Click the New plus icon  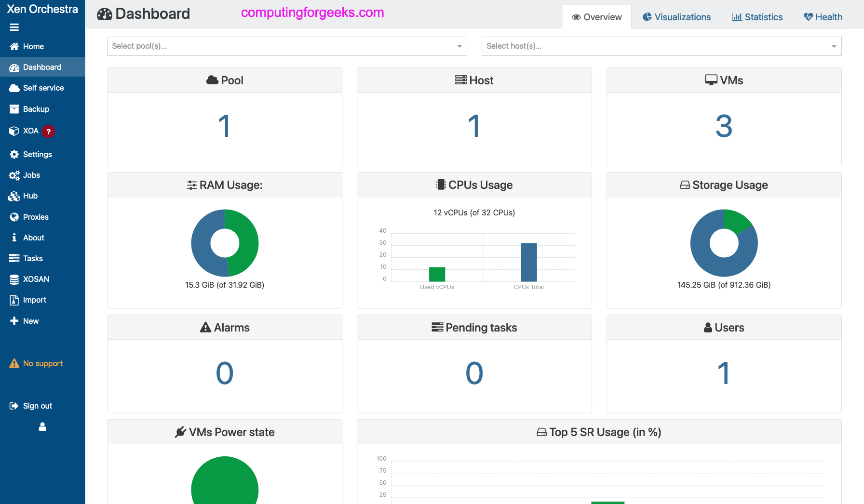14,321
